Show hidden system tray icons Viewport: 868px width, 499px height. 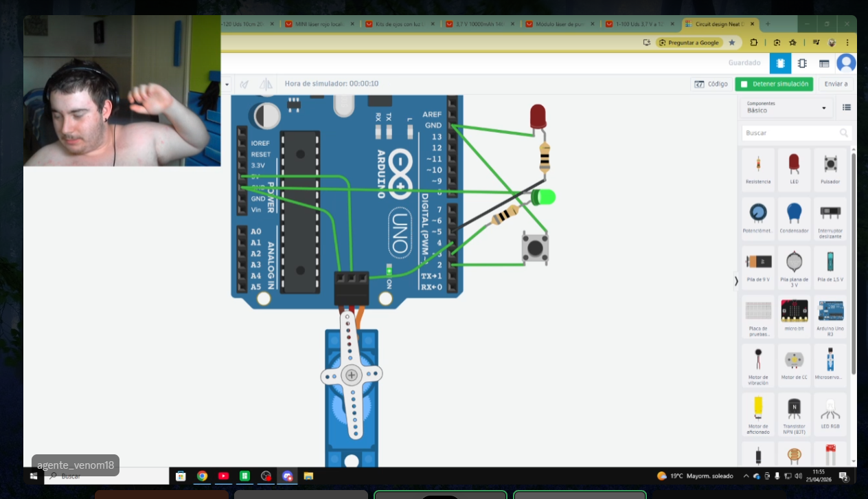tap(746, 476)
